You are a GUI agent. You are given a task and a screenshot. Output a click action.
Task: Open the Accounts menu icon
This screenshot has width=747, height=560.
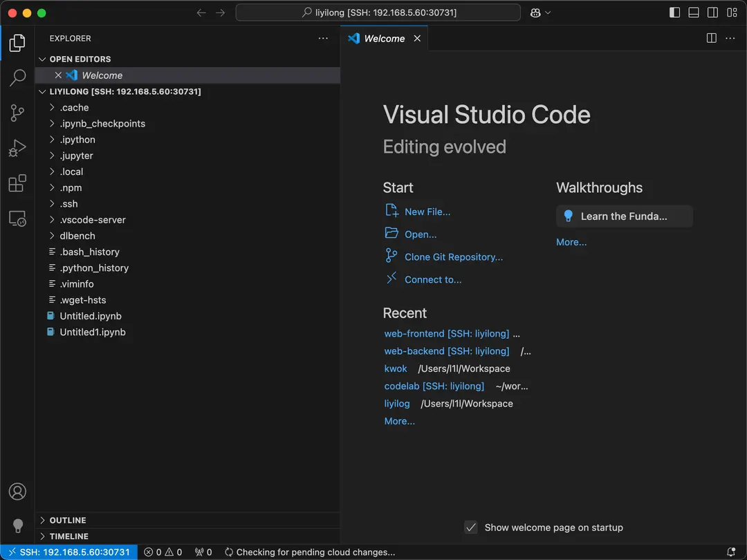(x=17, y=492)
